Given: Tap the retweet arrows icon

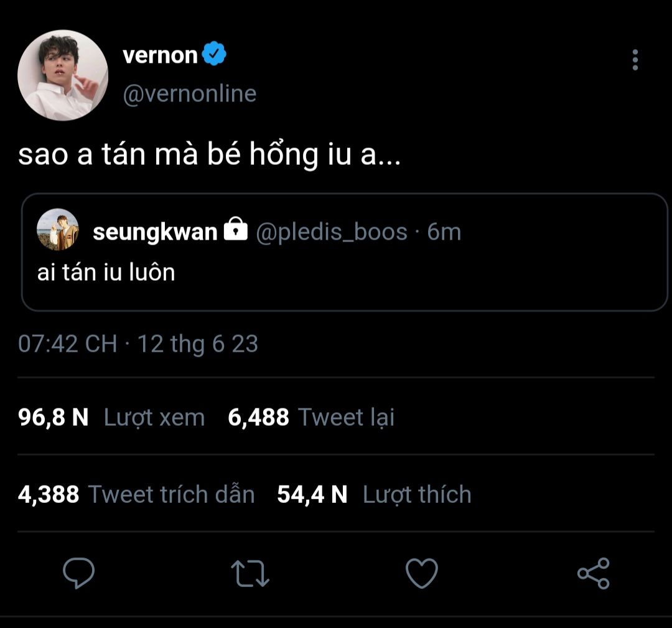Looking at the screenshot, I should [x=250, y=573].
